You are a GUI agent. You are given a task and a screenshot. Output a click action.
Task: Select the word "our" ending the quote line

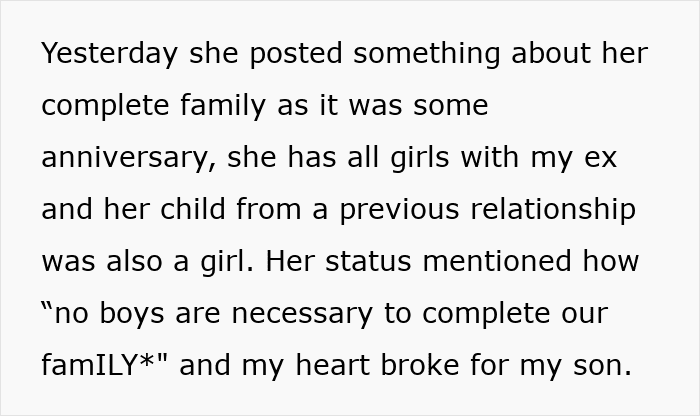[x=584, y=314]
